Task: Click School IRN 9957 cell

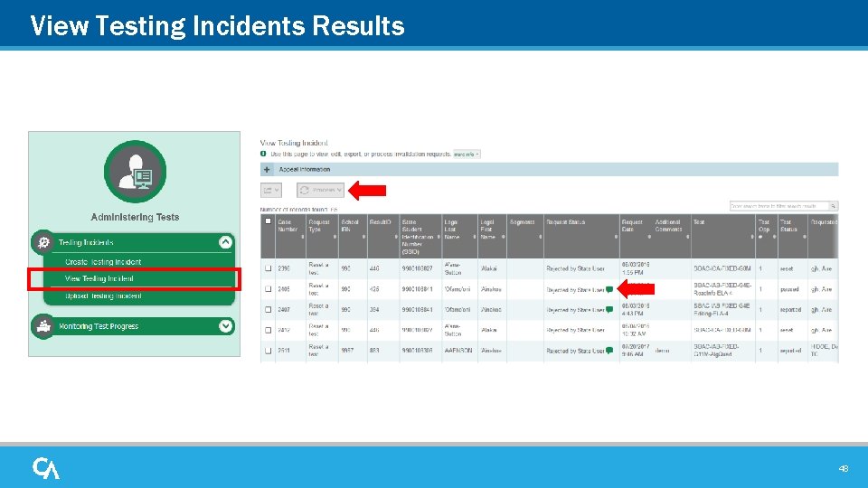Action: click(347, 351)
